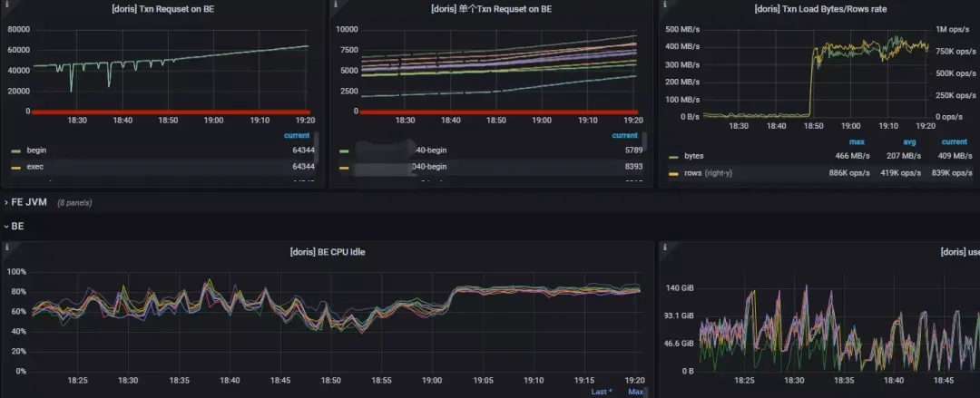Click the yellow exec legend color swatch
Screen dimensions: 980x398
(x=16, y=168)
